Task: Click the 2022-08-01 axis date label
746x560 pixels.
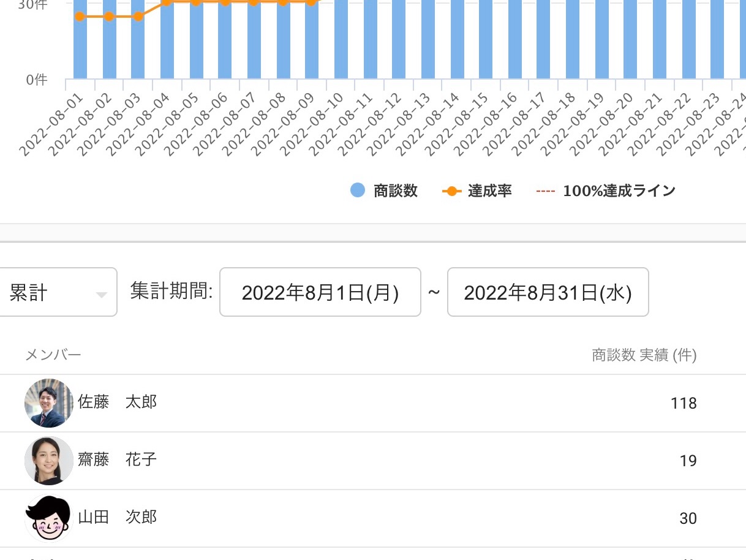Action: [x=51, y=124]
